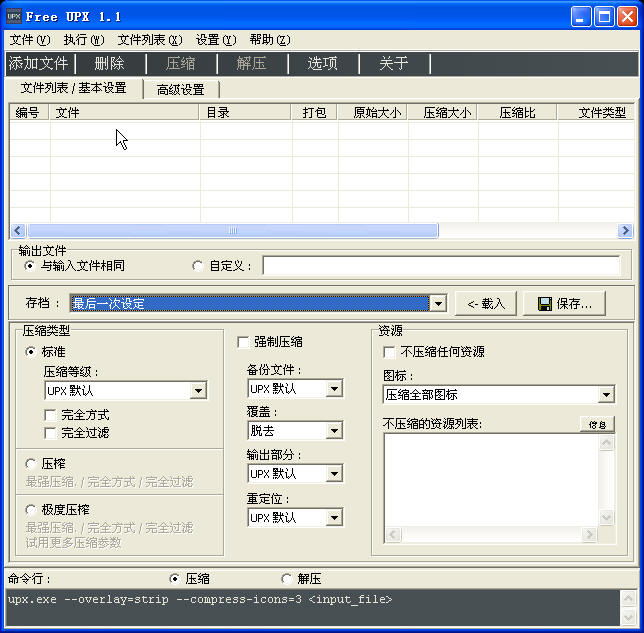Click the floppy disk save icon

tap(545, 304)
